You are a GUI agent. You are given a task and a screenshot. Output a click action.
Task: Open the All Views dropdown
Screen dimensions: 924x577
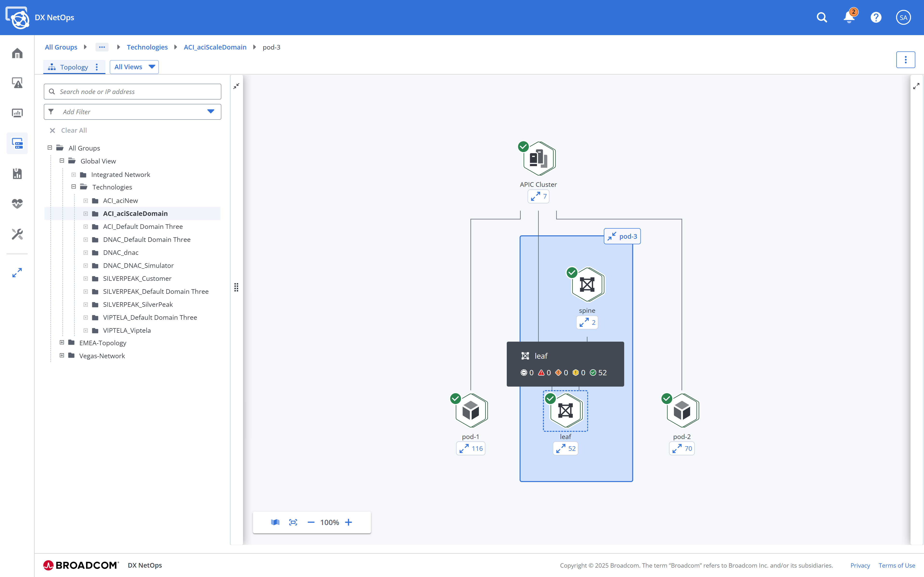(134, 67)
